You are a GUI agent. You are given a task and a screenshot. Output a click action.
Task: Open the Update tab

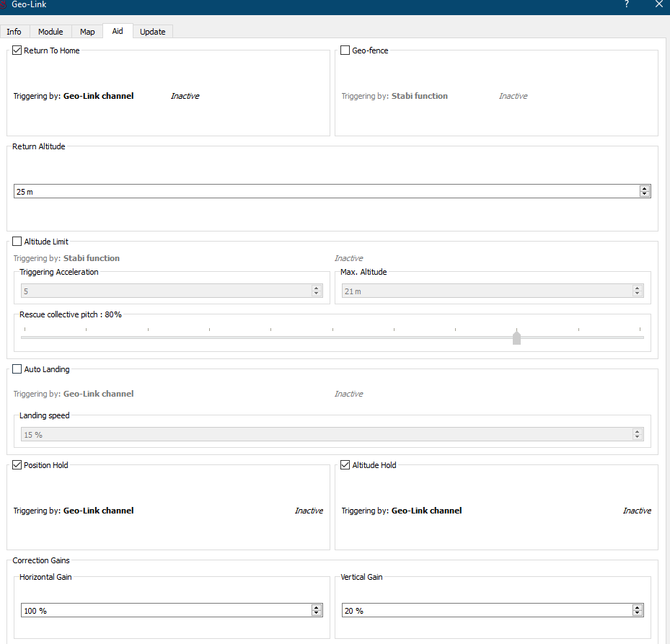(x=152, y=32)
